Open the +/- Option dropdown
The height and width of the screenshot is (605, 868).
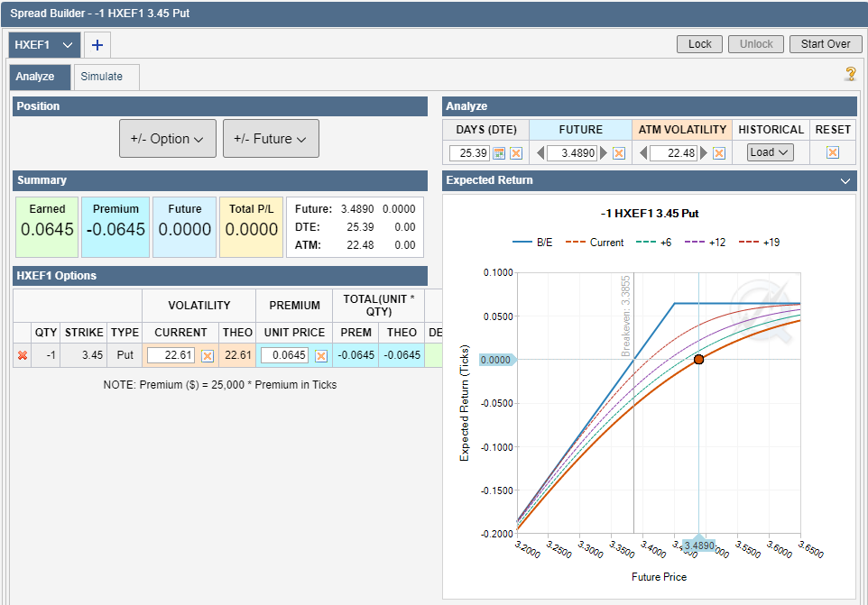pos(168,139)
